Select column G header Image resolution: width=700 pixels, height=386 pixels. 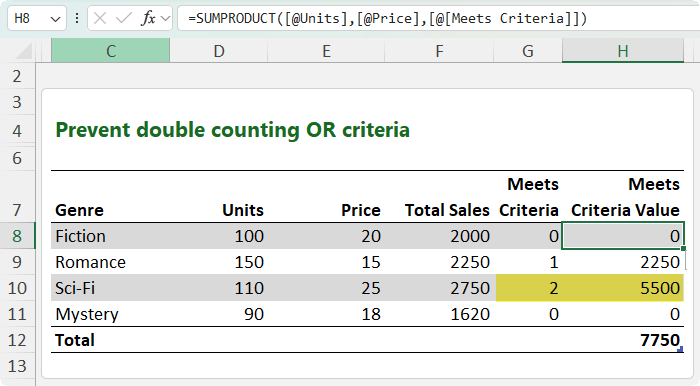pyautogui.click(x=528, y=51)
